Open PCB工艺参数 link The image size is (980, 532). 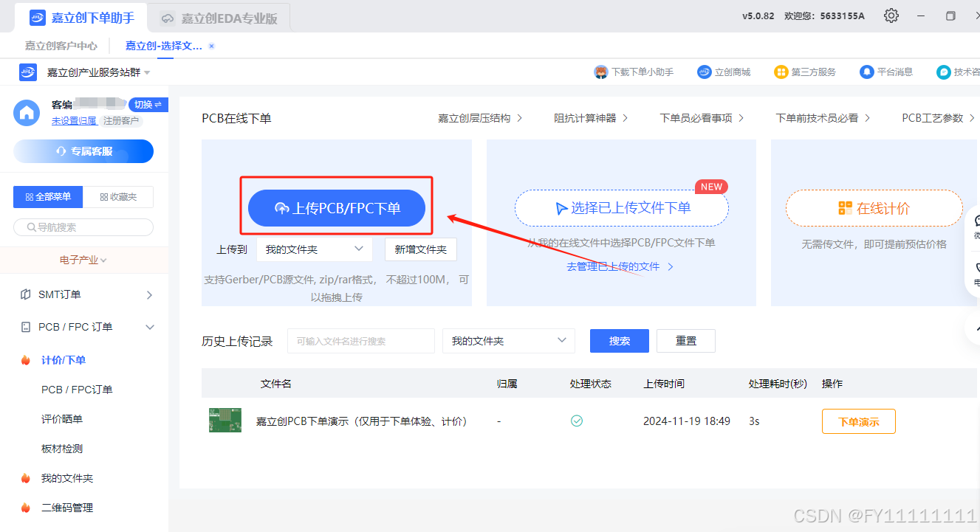coord(939,118)
